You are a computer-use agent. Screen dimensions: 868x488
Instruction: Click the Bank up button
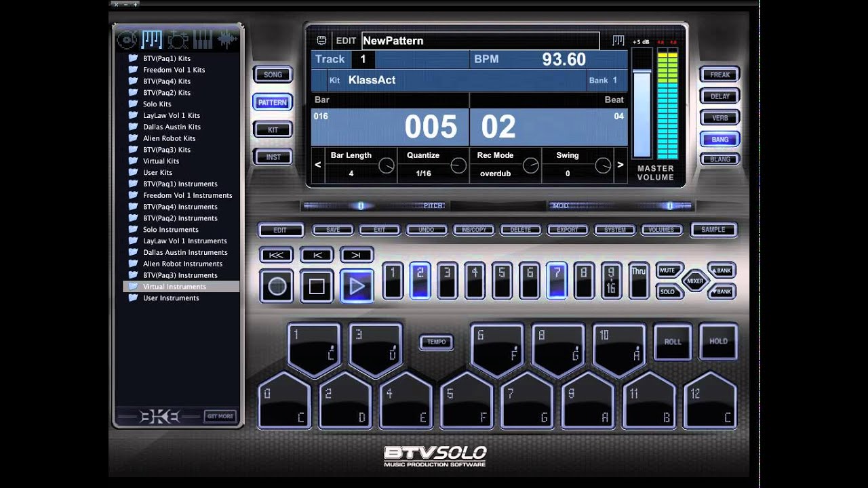point(721,270)
